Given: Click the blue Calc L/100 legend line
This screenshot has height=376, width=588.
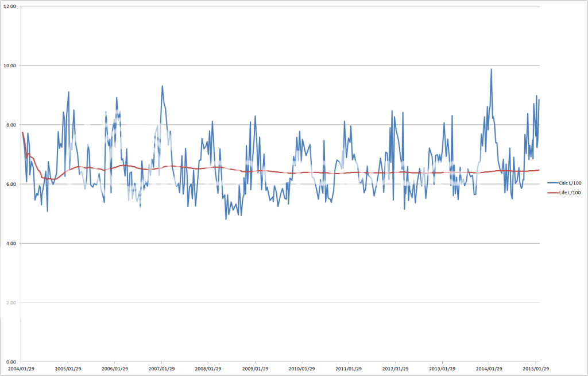Looking at the screenshot, I should (x=553, y=183).
